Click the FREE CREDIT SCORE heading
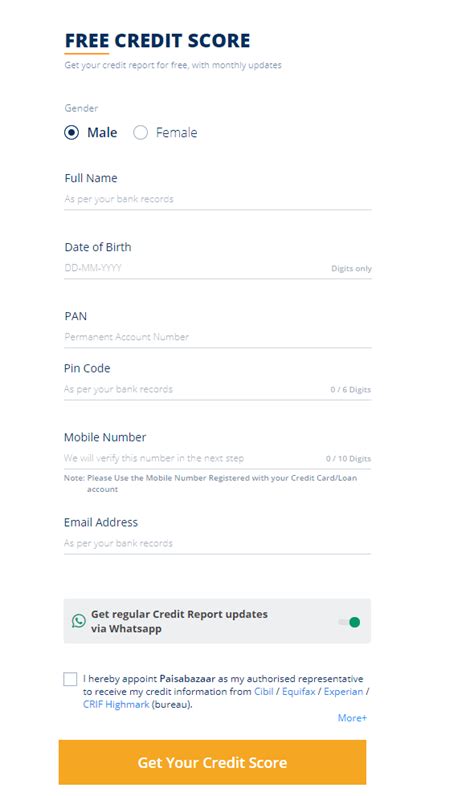The width and height of the screenshot is (474, 796). coord(157,41)
